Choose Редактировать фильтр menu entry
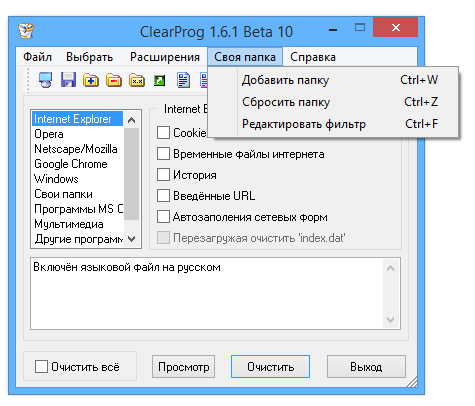Viewport: 475px width, 406px height. click(333, 124)
